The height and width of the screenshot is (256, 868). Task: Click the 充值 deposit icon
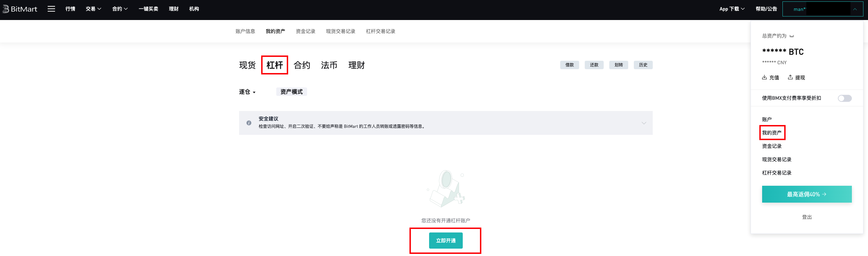click(764, 78)
